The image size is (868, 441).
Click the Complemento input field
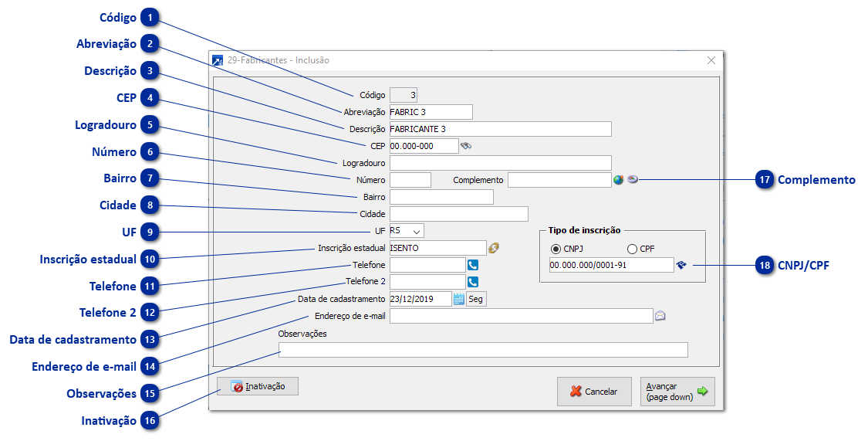pyautogui.click(x=559, y=180)
